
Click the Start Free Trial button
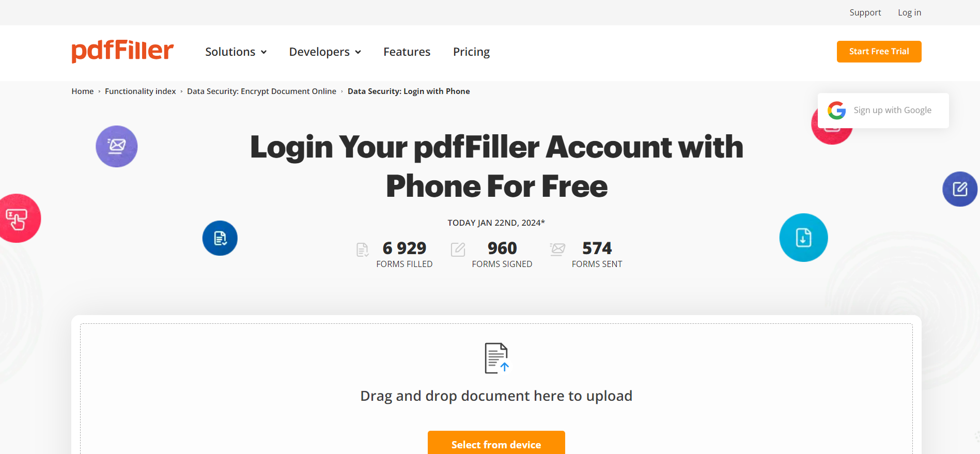click(x=879, y=51)
